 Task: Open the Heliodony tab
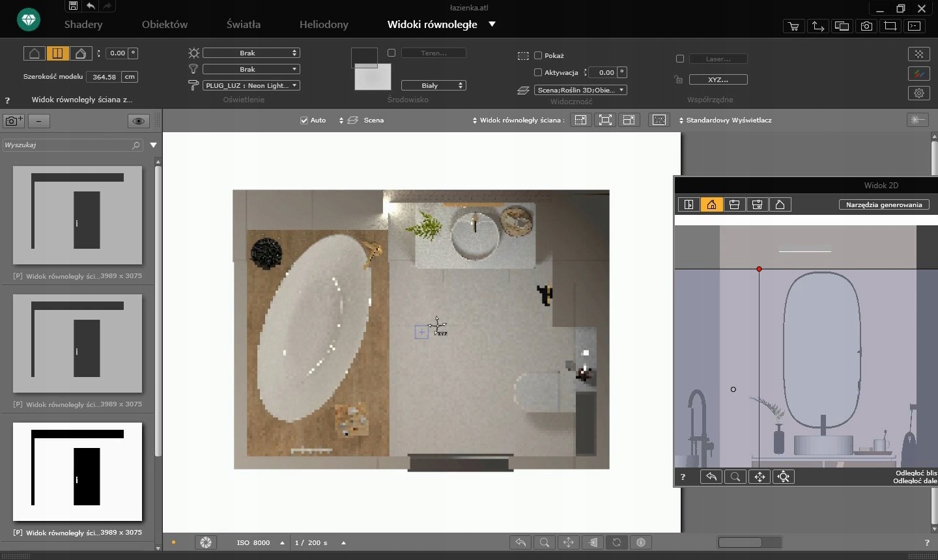(x=324, y=24)
